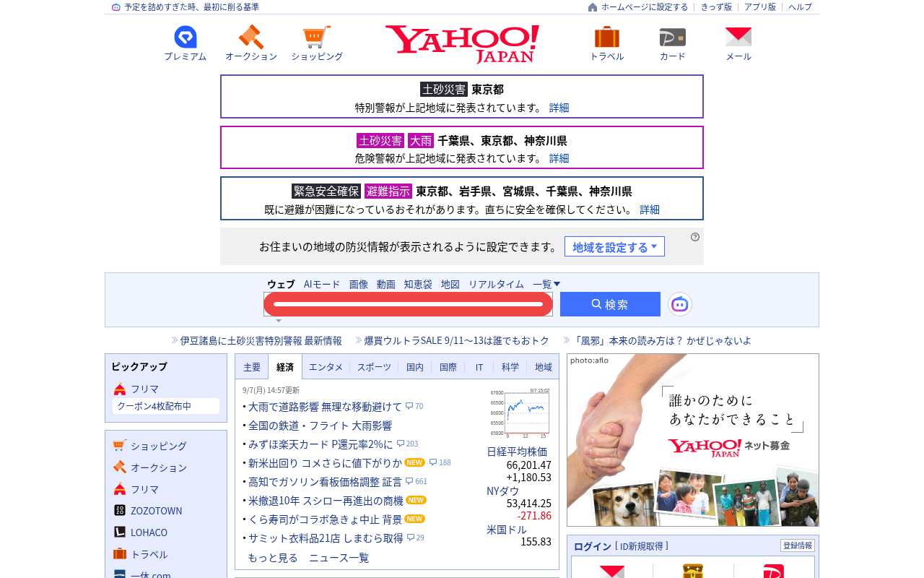Click into the web search input field
Viewport: 924px width, 578px height.
[408, 304]
